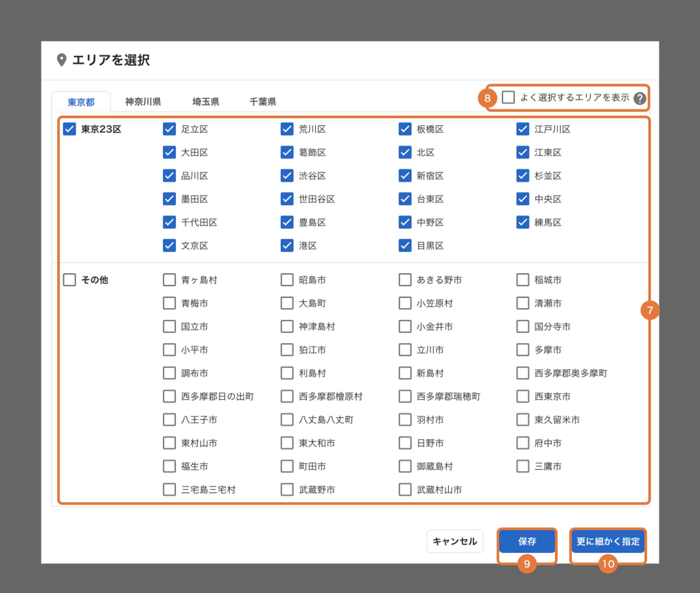The height and width of the screenshot is (593, 700).
Task: Check 西多摩郡奥多摩町 checkbox
Action: (x=523, y=373)
